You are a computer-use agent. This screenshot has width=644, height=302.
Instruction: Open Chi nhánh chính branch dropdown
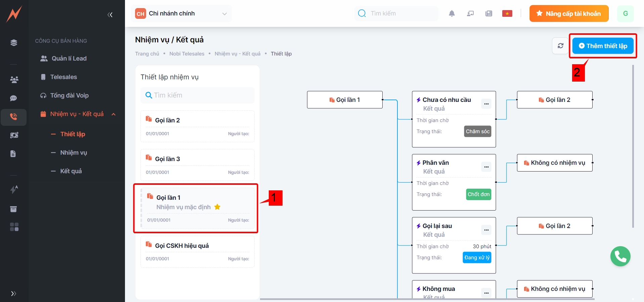point(181,13)
